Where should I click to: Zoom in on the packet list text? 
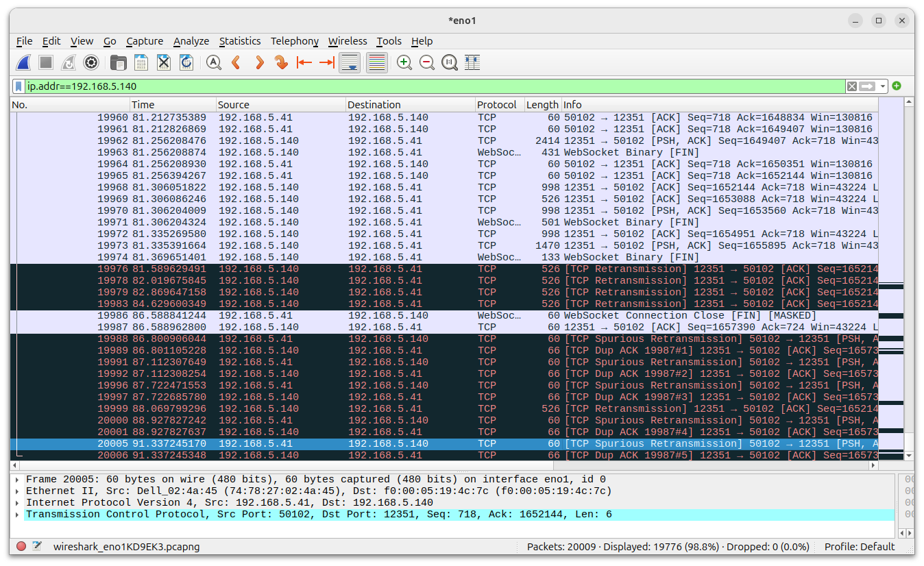404,63
